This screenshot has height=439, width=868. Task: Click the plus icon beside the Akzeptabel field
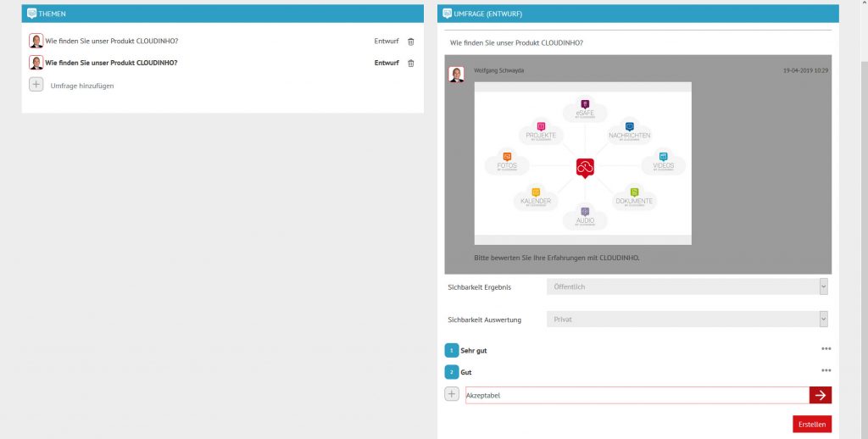[452, 394]
